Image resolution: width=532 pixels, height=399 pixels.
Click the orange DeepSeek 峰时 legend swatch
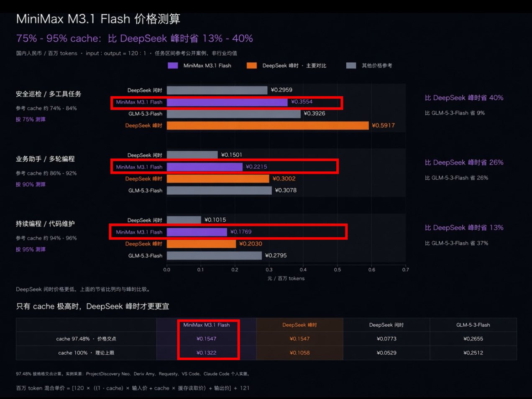252,66
